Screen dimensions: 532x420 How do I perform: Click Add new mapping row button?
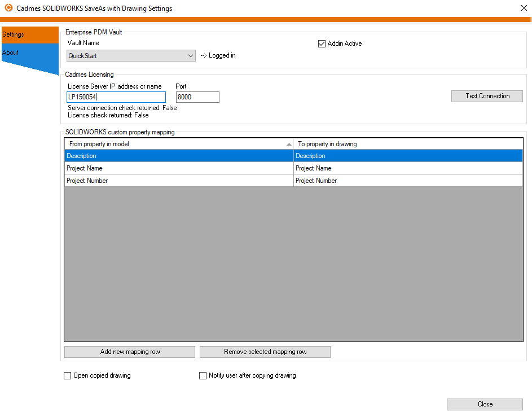point(130,352)
